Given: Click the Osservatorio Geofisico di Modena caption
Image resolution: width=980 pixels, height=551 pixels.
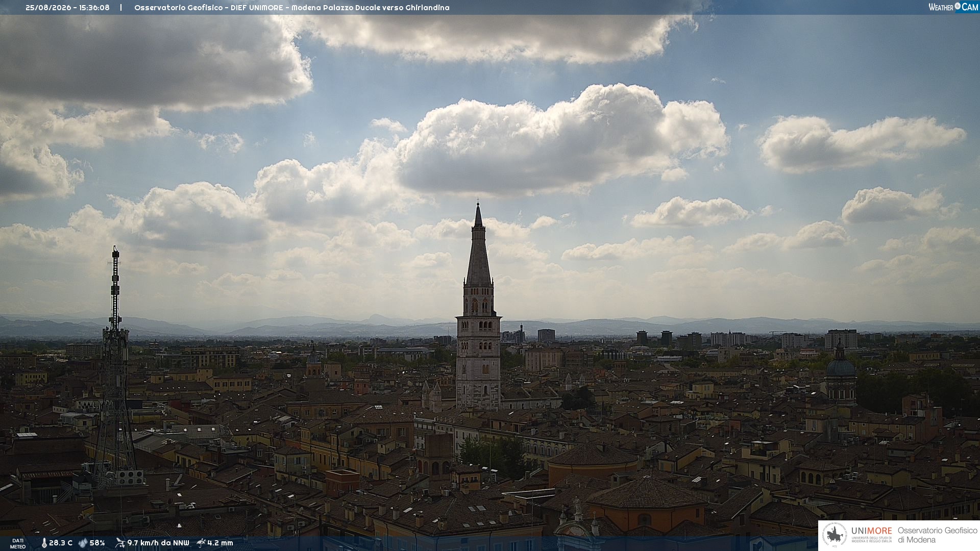Looking at the screenshot, I should 937,535.
